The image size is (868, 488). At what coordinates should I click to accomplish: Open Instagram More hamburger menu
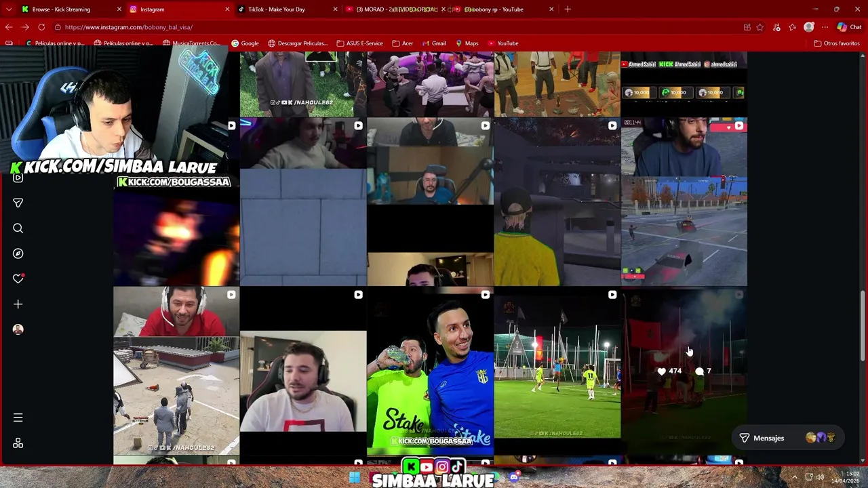[18, 418]
